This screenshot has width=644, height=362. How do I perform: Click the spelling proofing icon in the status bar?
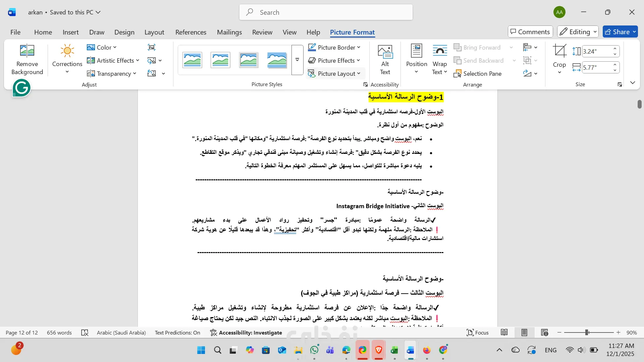tap(85, 333)
